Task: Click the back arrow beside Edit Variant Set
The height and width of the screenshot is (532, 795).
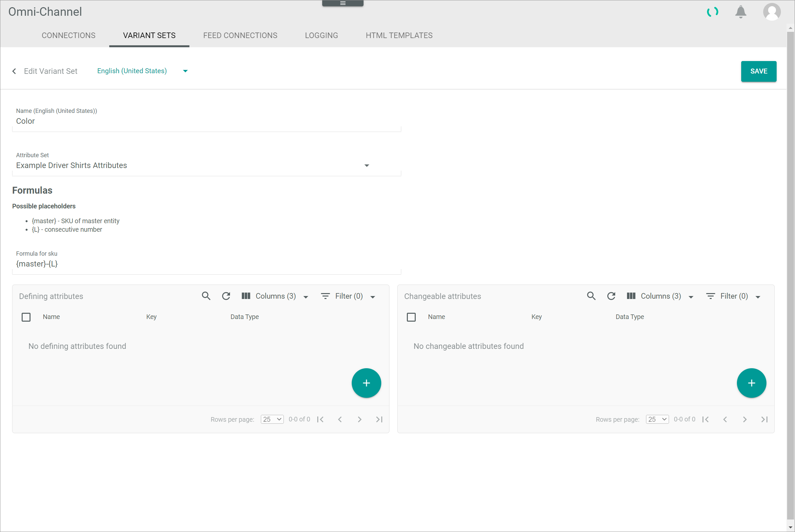Action: click(x=14, y=71)
